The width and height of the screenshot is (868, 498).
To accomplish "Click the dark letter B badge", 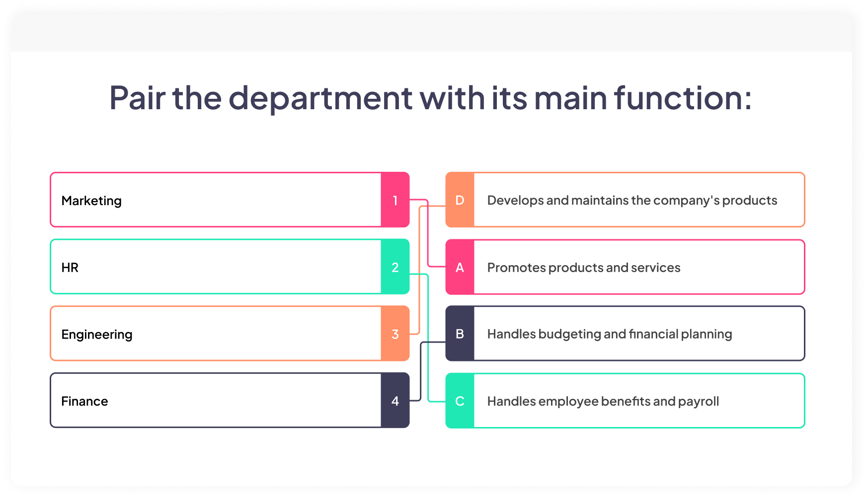I will point(460,333).
